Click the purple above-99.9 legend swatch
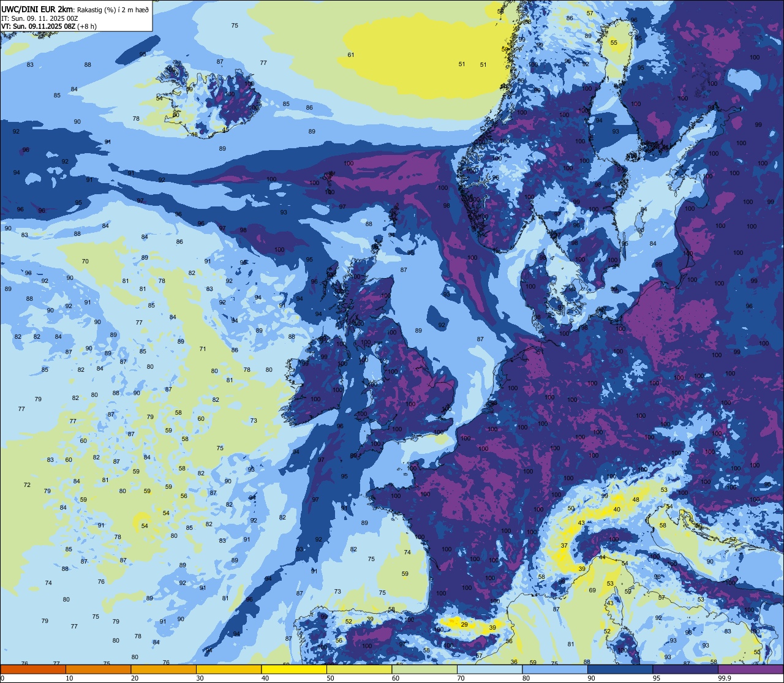784x683 pixels. pyautogui.click(x=750, y=670)
